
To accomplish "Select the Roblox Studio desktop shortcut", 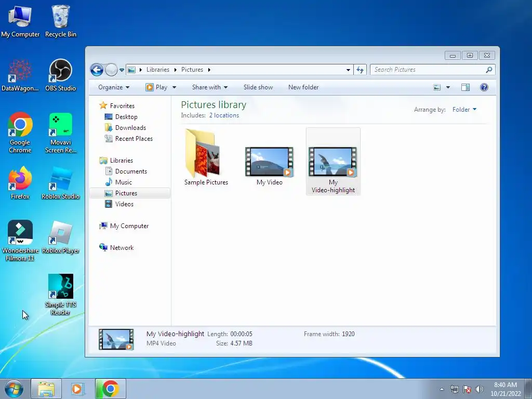I will (x=60, y=183).
